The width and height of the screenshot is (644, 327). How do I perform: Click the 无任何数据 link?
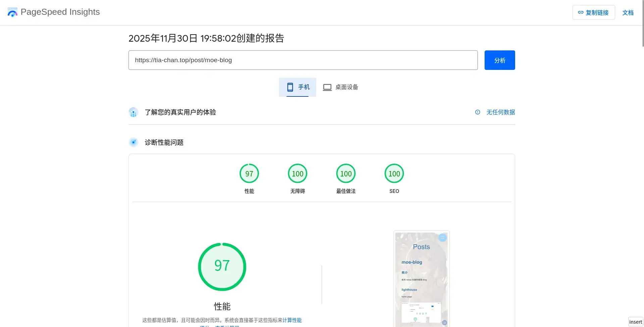coord(500,112)
